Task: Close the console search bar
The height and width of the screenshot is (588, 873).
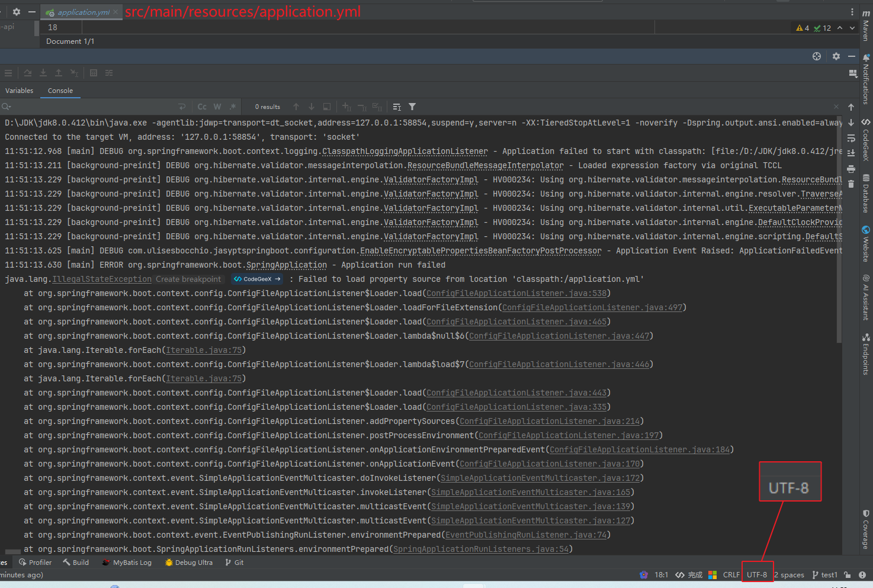Action: [x=836, y=107]
